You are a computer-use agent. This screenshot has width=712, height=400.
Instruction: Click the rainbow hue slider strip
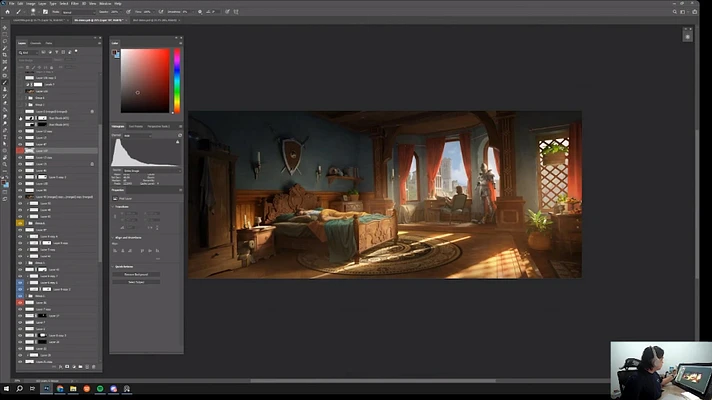click(177, 80)
